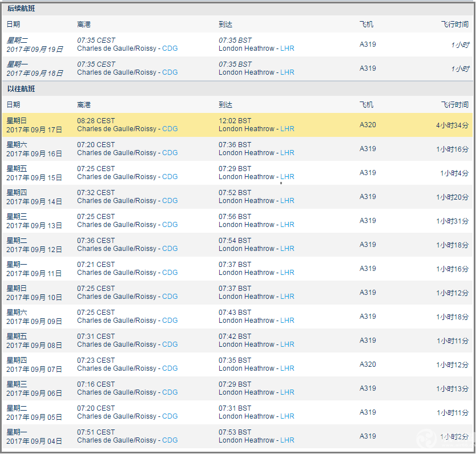Screen dimensions: 476x454
Task: Open LHR link in 14 Sept row
Action: 287,201
